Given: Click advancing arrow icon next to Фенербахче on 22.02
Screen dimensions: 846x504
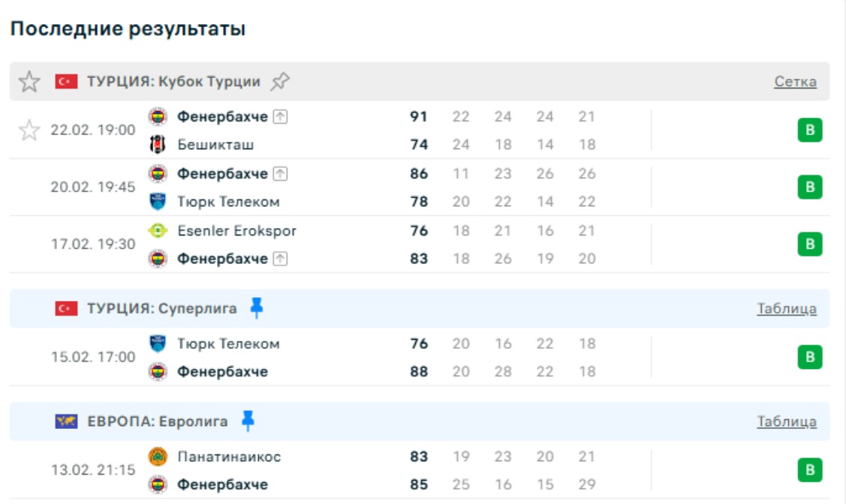Looking at the screenshot, I should [281, 116].
